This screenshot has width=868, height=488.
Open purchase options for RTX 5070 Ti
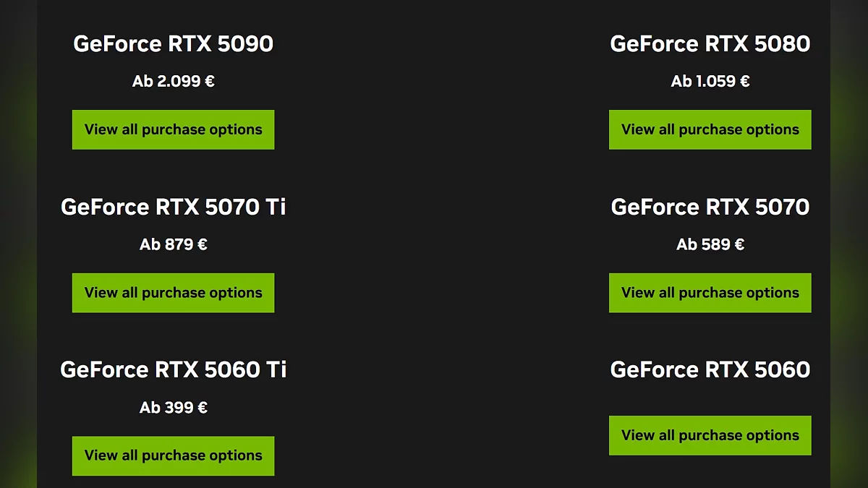[x=173, y=293]
